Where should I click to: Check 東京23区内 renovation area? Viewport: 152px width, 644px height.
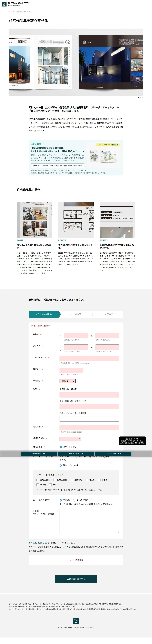[38, 480]
